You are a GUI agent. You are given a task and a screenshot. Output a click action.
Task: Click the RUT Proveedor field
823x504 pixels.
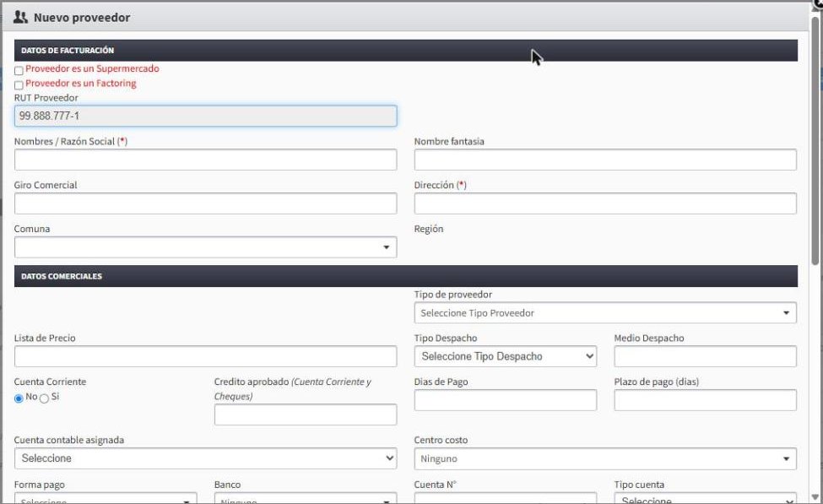pyautogui.click(x=205, y=116)
